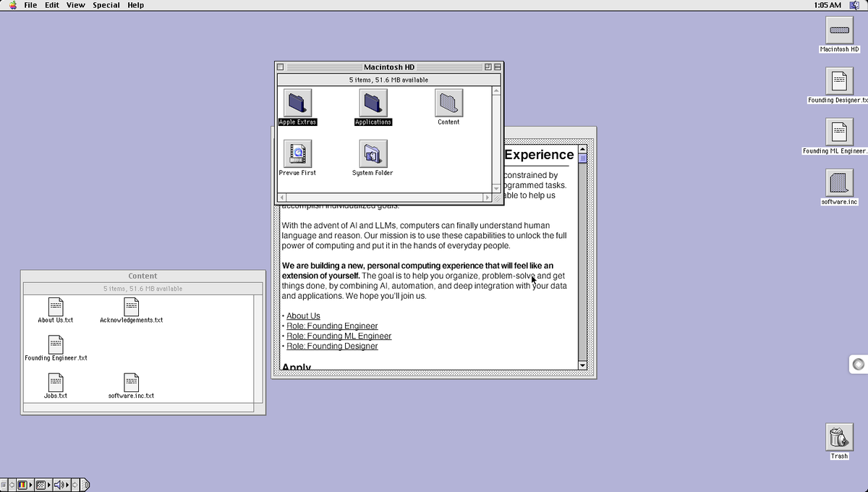Select Founding Engineer.txt in Content window

[x=56, y=344]
